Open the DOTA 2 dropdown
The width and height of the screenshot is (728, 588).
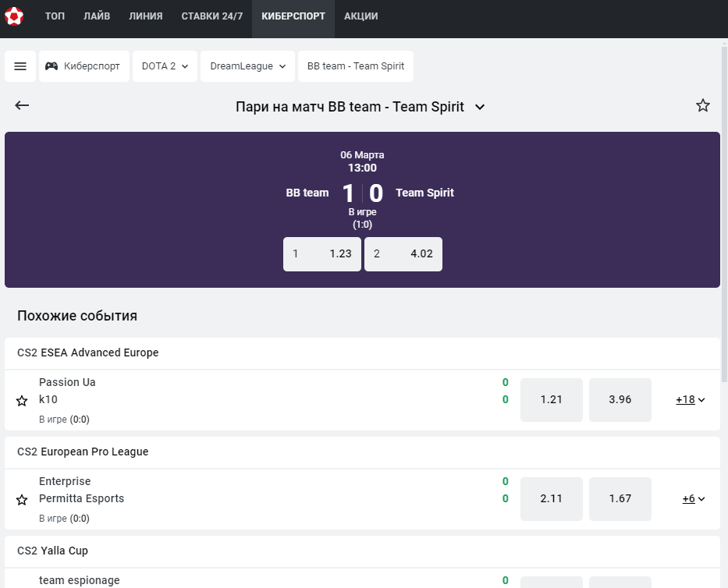point(165,66)
